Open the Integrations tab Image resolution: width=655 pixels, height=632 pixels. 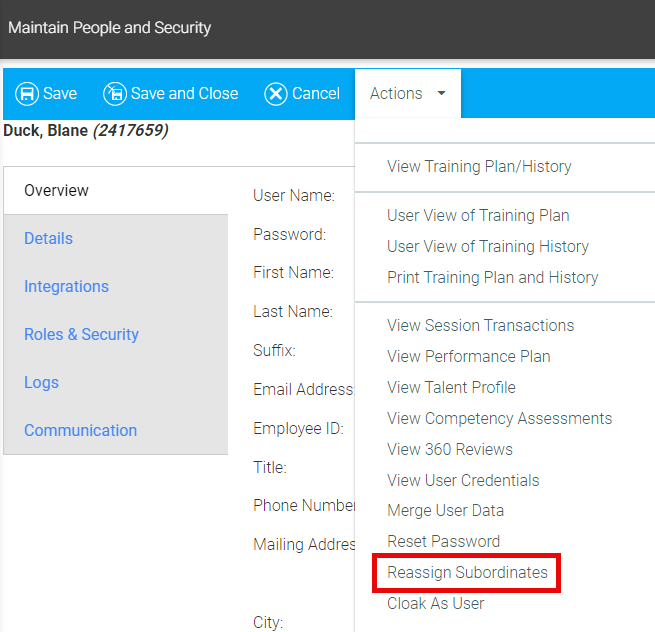tap(66, 286)
